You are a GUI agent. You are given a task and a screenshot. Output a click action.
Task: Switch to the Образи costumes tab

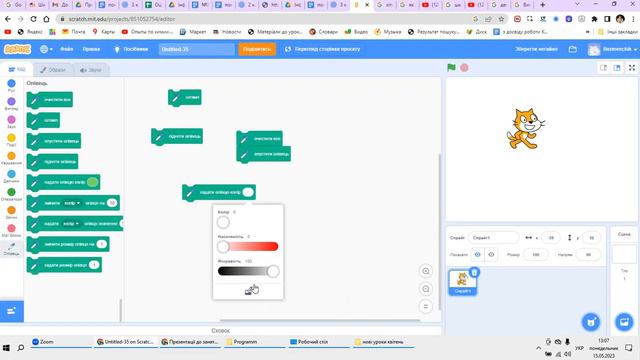(x=53, y=70)
